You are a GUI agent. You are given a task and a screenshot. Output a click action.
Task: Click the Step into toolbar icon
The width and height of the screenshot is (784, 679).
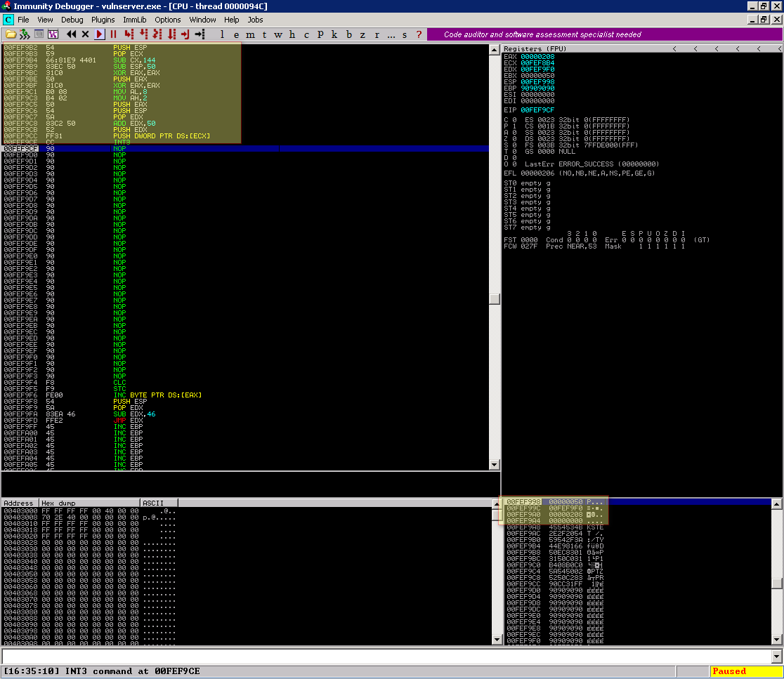click(129, 34)
